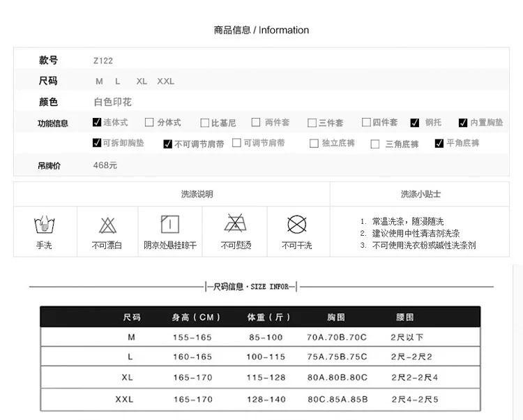The width and height of the screenshot is (523, 420).
Task: Click the do-not-bleach (不可漂白) triangle icon
Action: click(107, 225)
